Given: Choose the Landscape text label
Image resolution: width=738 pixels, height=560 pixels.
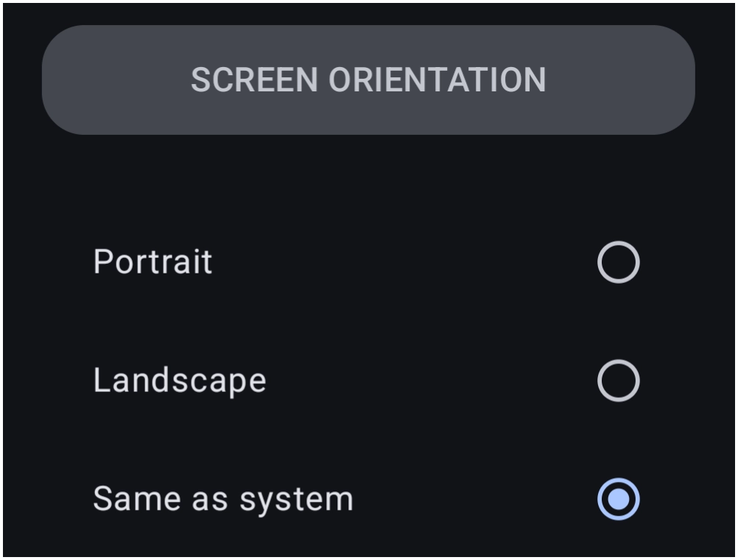Looking at the screenshot, I should (180, 381).
